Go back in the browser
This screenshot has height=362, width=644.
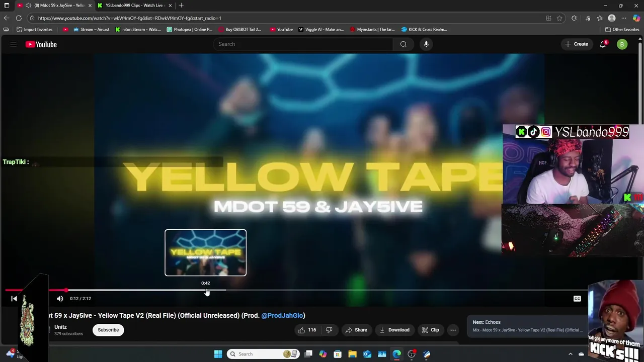(x=7, y=18)
